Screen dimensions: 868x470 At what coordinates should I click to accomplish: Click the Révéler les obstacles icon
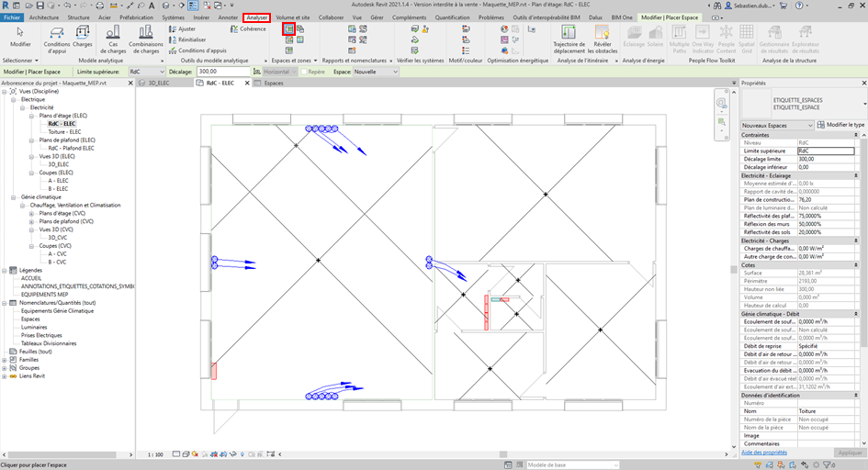[x=603, y=36]
